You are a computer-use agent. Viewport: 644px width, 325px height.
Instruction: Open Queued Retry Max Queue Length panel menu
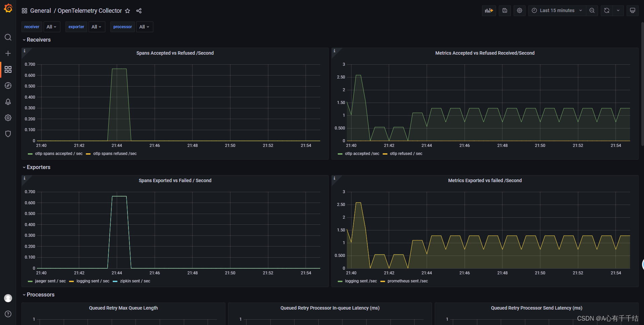click(123, 308)
